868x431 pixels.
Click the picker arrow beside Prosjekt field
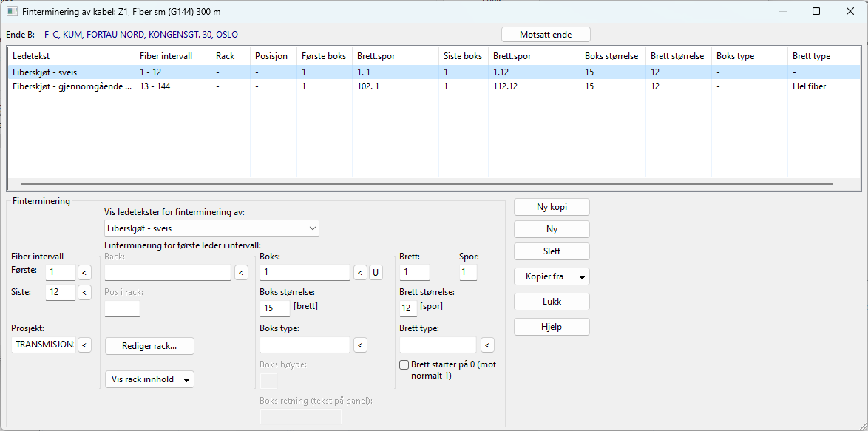click(x=85, y=345)
